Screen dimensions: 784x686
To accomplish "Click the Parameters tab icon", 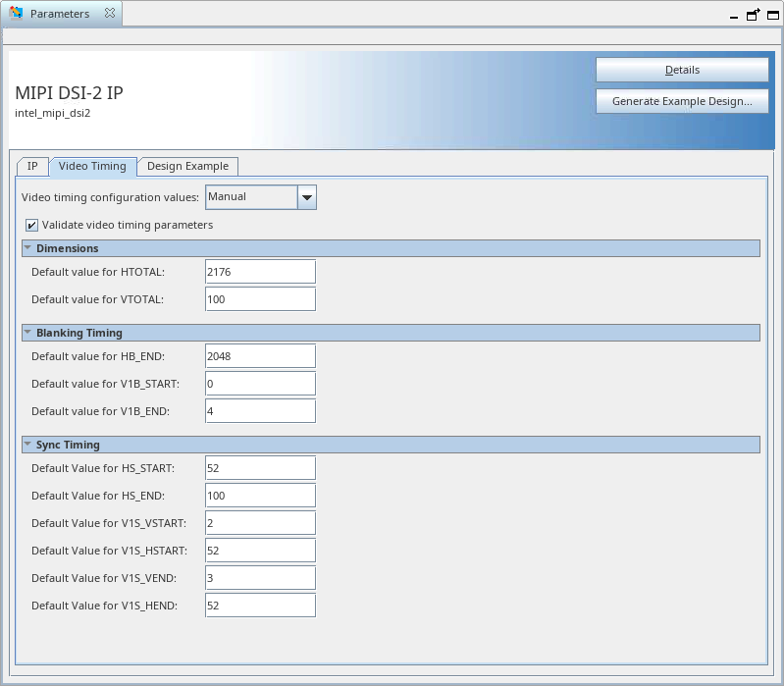I will click(x=16, y=13).
